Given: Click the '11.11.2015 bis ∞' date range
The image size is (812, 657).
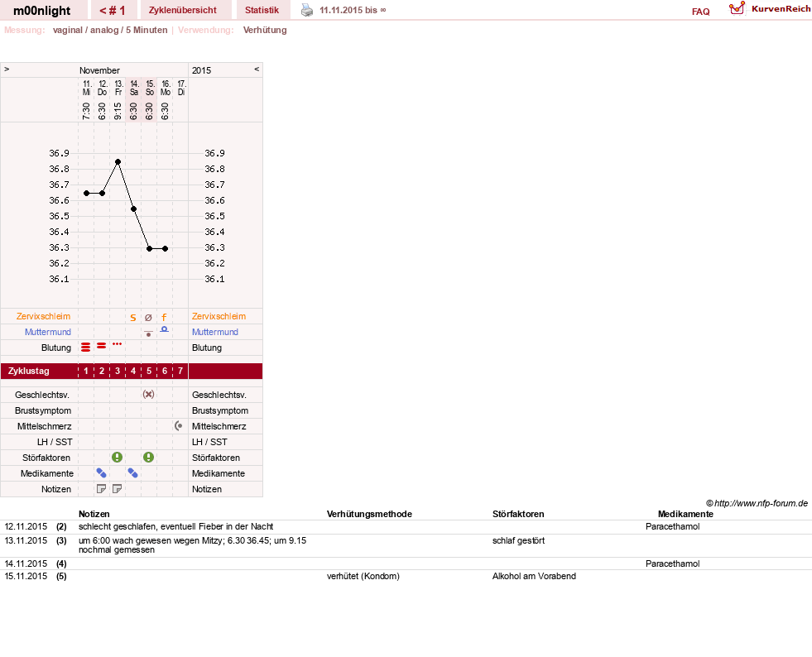Looking at the screenshot, I should (x=353, y=11).
